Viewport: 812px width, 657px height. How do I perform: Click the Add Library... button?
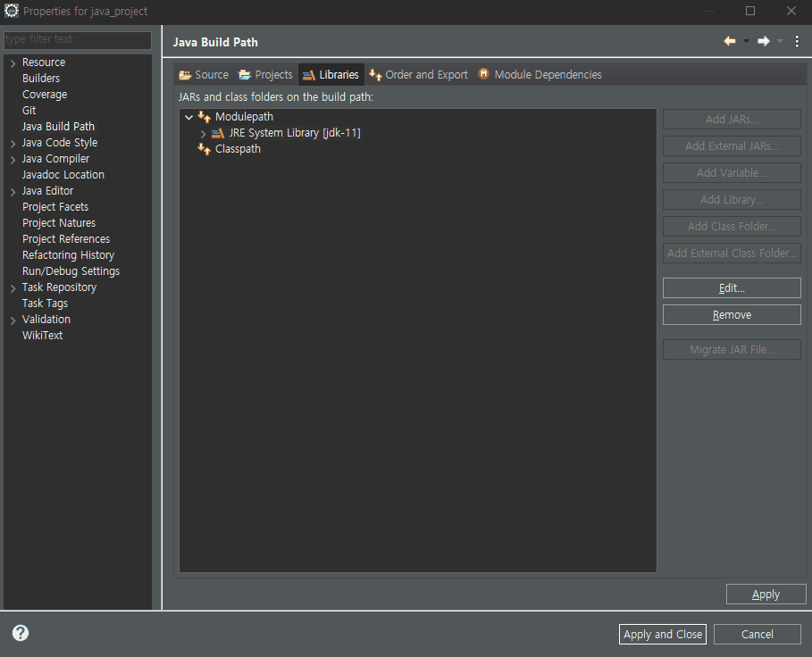point(732,200)
